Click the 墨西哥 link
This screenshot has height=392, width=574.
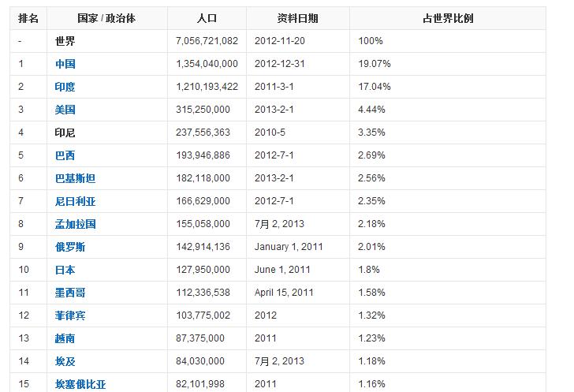click(x=70, y=293)
